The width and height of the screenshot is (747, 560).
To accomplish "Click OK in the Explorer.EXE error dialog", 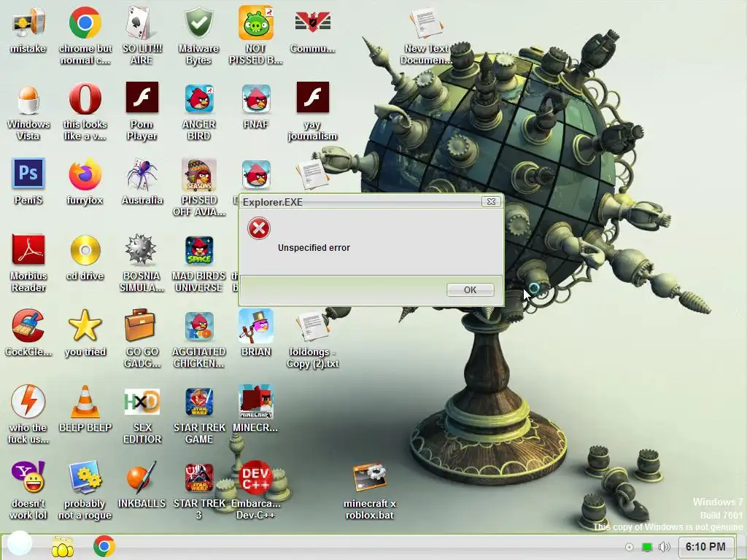I will (x=471, y=289).
